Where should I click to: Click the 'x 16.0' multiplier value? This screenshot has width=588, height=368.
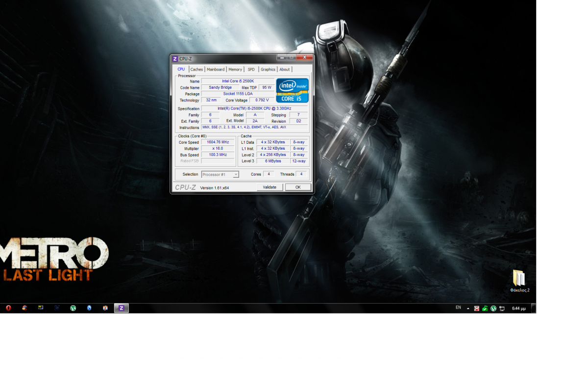coord(218,148)
